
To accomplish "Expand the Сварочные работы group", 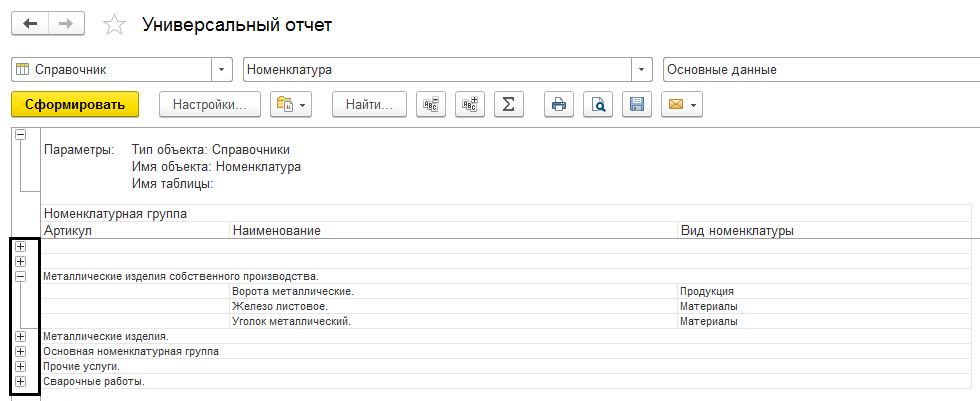I will (20, 382).
